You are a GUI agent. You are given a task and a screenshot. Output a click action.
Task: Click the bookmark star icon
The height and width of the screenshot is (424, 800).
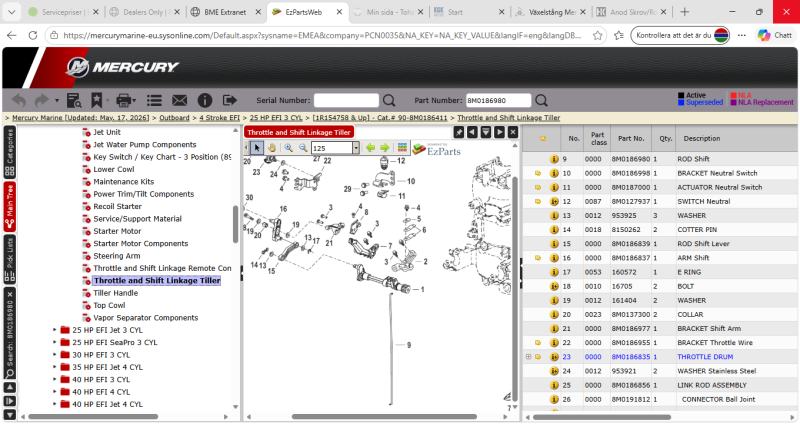click(x=96, y=101)
